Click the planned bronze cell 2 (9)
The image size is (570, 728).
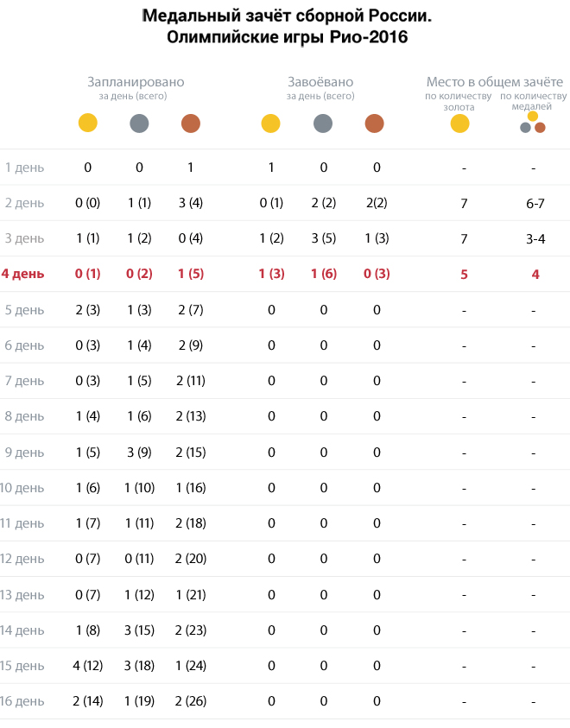(191, 345)
